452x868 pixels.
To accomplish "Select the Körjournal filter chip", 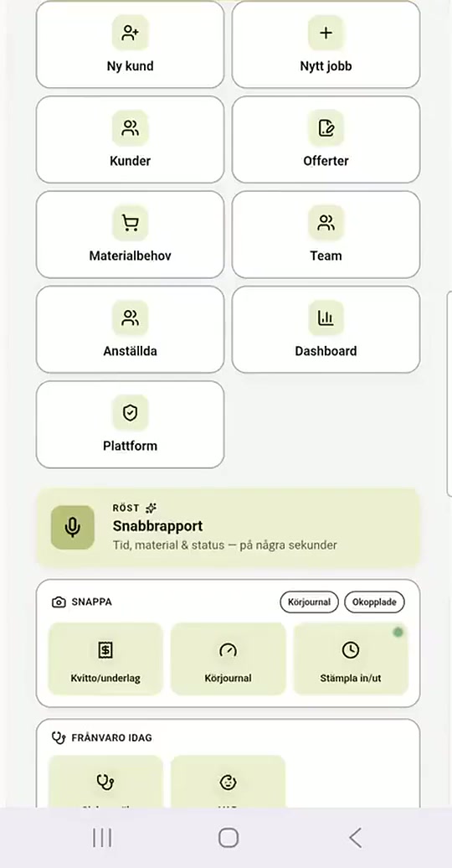I will coord(309,602).
